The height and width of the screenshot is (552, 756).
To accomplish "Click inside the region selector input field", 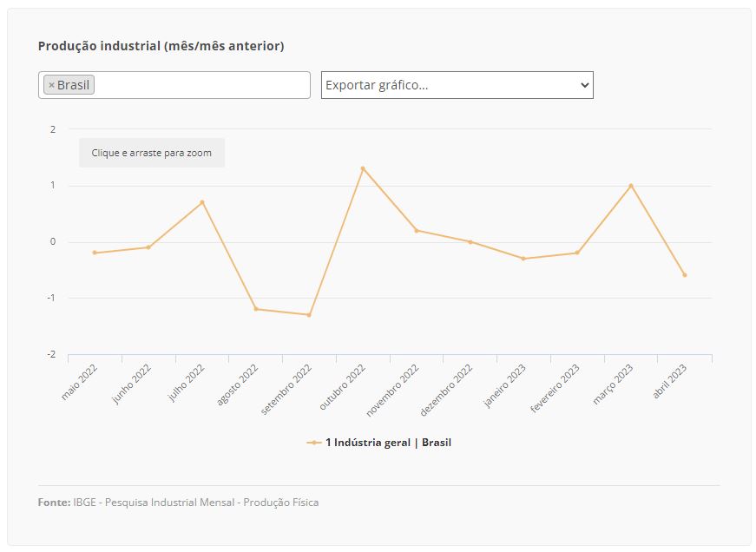I will coord(174,85).
